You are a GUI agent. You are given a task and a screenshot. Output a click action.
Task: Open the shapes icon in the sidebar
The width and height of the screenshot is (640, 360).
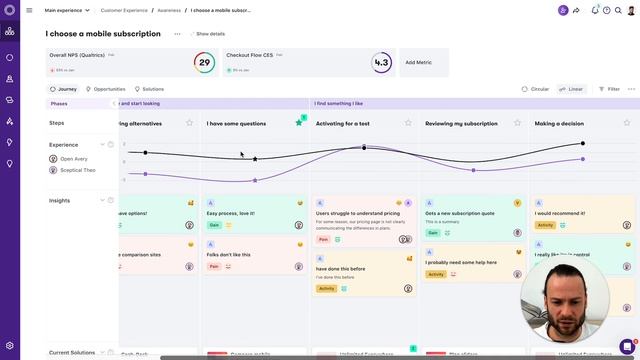pos(9,121)
